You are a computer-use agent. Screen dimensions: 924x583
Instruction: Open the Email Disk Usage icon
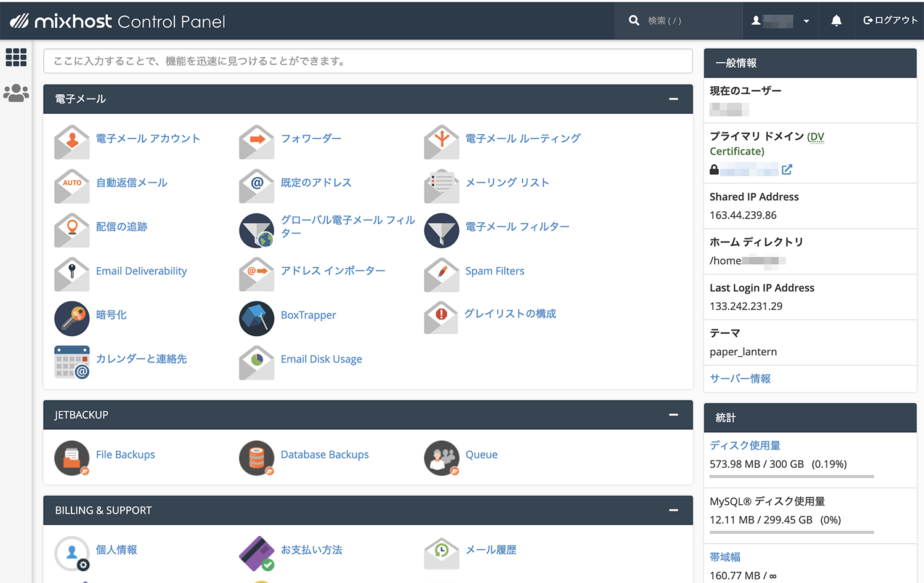[x=257, y=362]
